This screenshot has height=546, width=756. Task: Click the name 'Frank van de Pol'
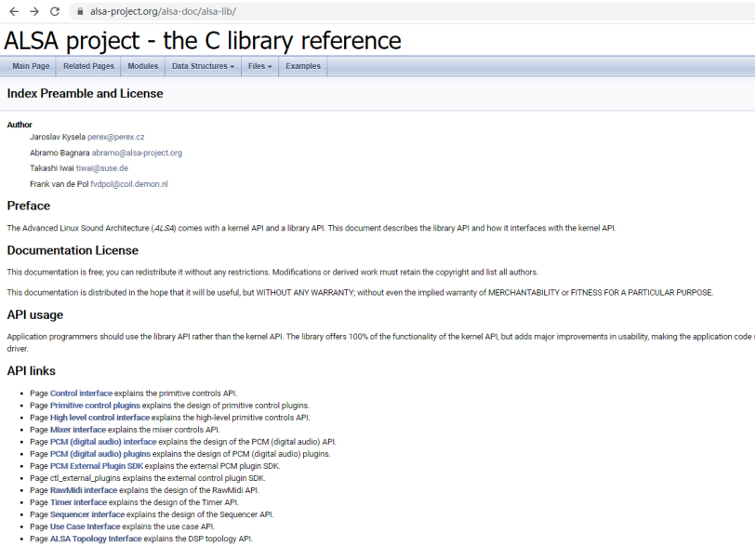(60, 184)
